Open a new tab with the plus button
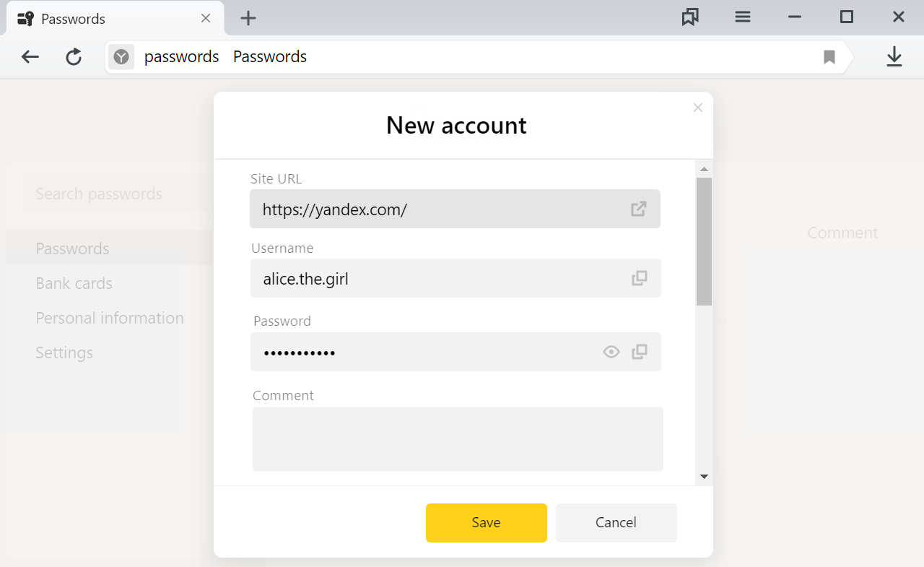Viewport: 924px width, 567px height. (248, 18)
